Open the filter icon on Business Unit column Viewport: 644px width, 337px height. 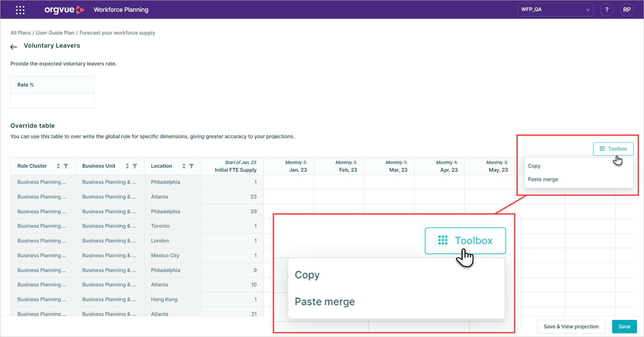click(135, 166)
